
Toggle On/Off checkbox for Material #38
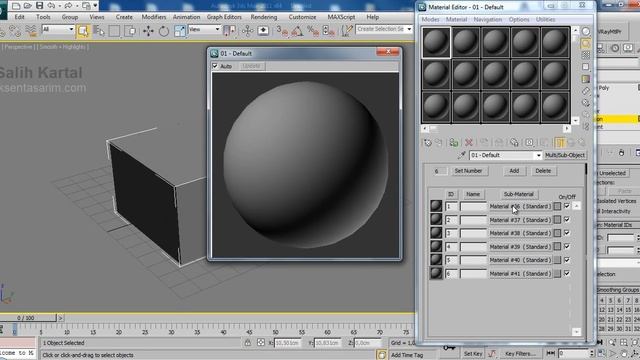pos(567,233)
